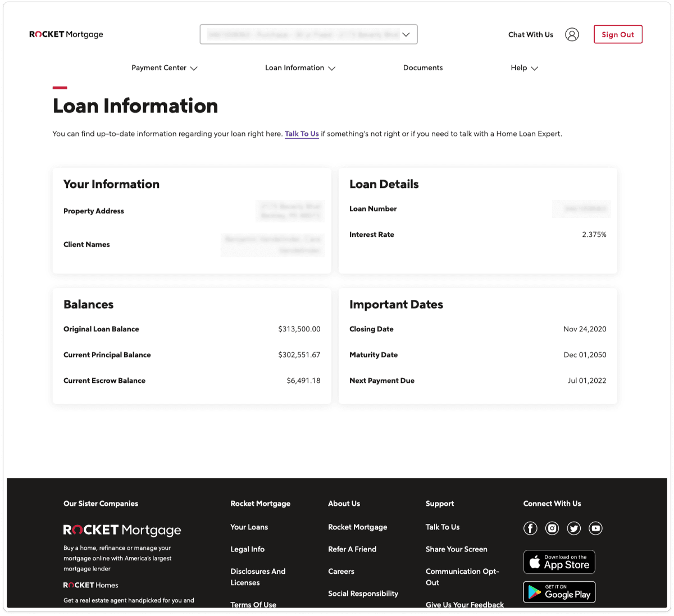The image size is (674, 616).
Task: Click the Next Payment Due label
Action: coord(382,381)
